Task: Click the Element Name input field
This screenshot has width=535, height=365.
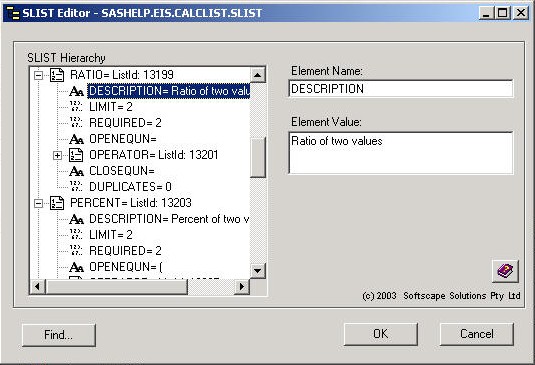Action: click(x=401, y=89)
